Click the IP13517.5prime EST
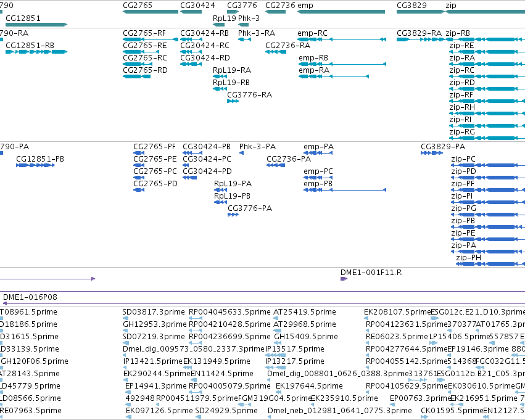The image size is (525, 420). [x=295, y=349]
